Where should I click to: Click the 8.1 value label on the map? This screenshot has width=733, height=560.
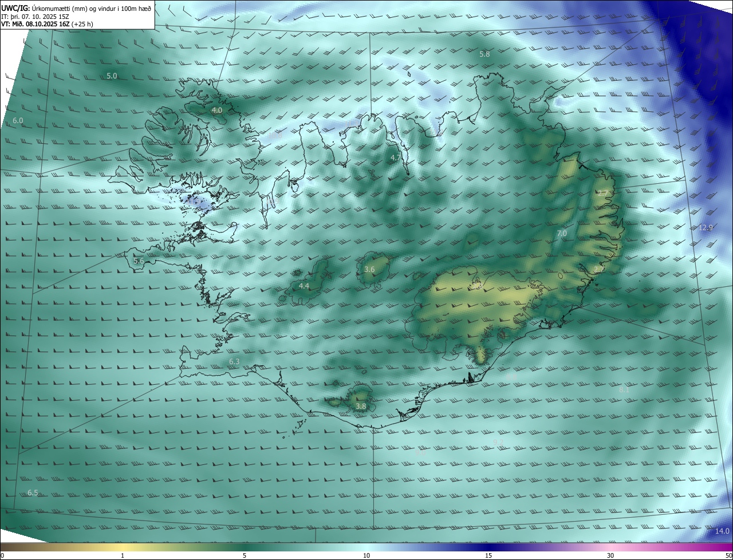click(x=624, y=390)
